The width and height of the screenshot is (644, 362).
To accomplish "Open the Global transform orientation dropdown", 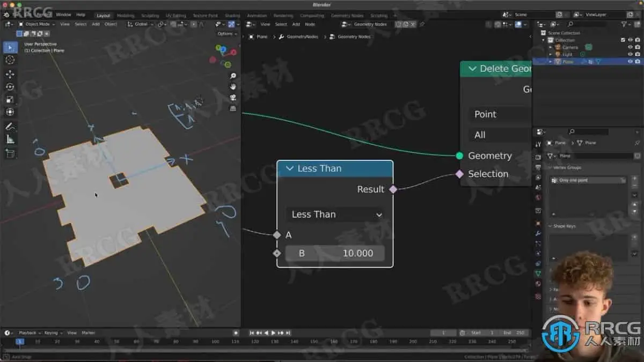I will click(x=141, y=24).
